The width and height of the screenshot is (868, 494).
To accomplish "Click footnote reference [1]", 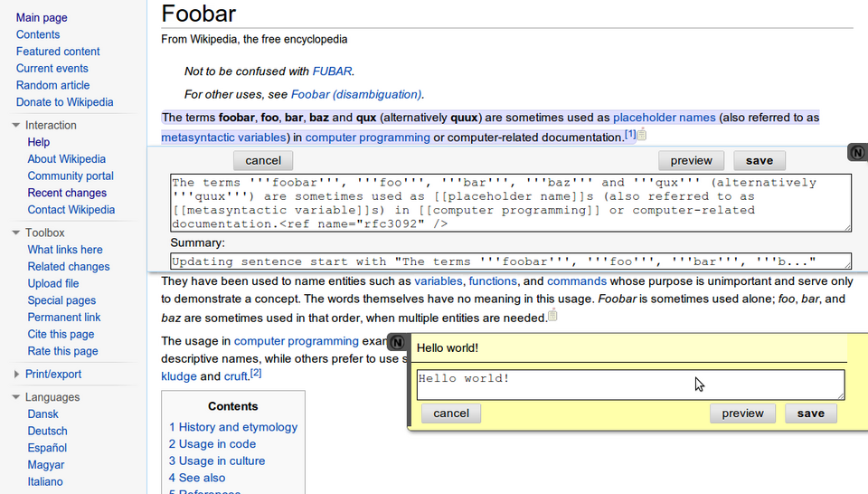I will point(630,134).
